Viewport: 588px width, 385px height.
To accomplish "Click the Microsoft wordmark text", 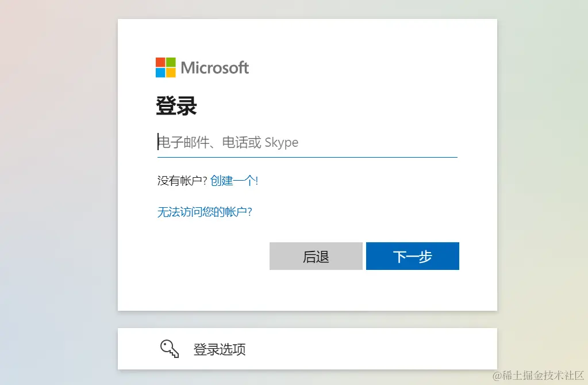I will [x=214, y=67].
